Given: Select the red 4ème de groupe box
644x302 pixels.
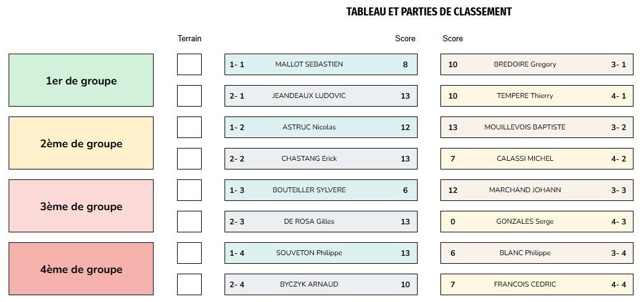Looking at the screenshot, I should pos(81,269).
